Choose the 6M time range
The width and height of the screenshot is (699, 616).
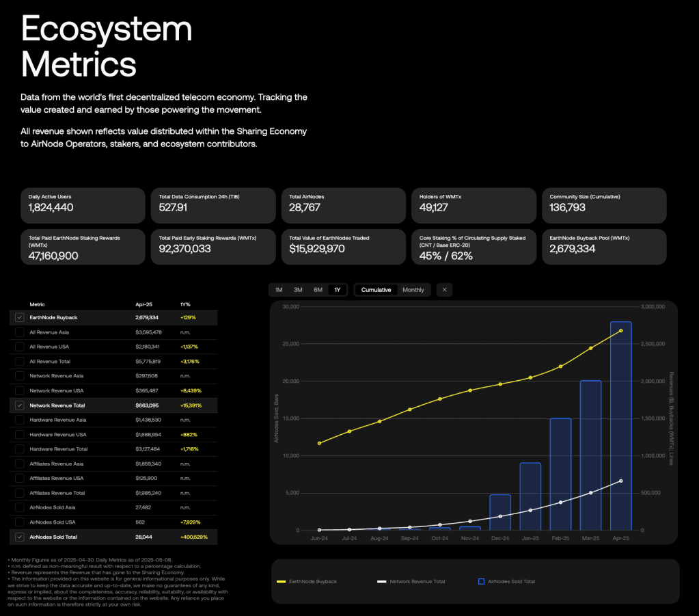click(318, 290)
